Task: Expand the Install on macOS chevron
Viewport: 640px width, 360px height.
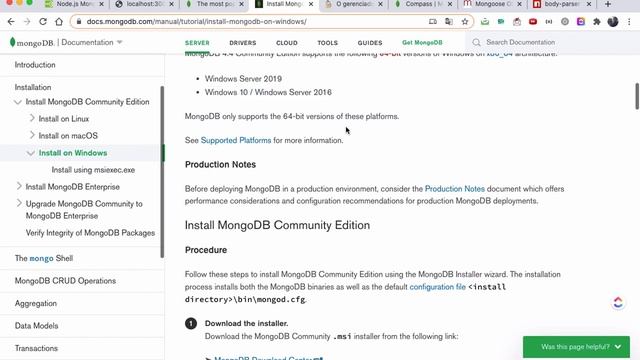Action: pos(32,135)
